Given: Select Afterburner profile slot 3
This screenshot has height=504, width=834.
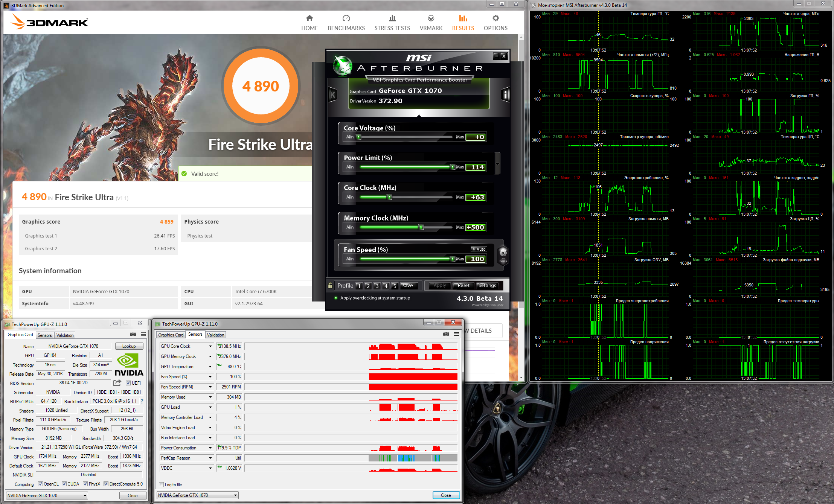Looking at the screenshot, I should [377, 286].
